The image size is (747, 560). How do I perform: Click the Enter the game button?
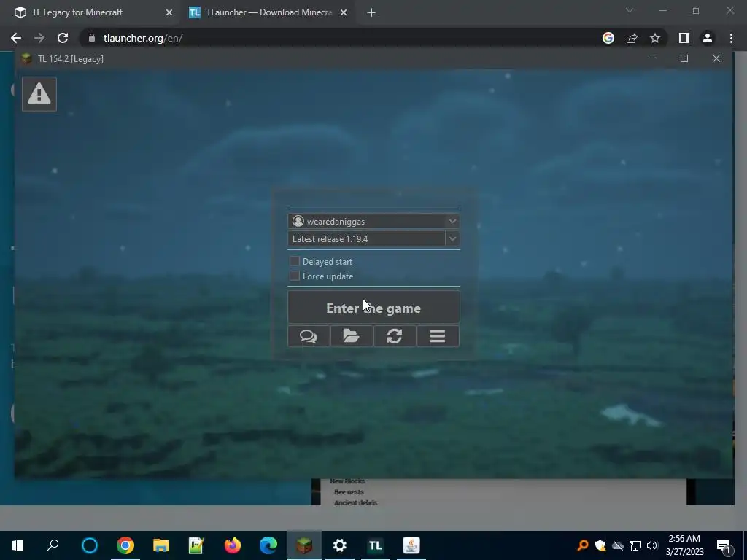click(373, 308)
